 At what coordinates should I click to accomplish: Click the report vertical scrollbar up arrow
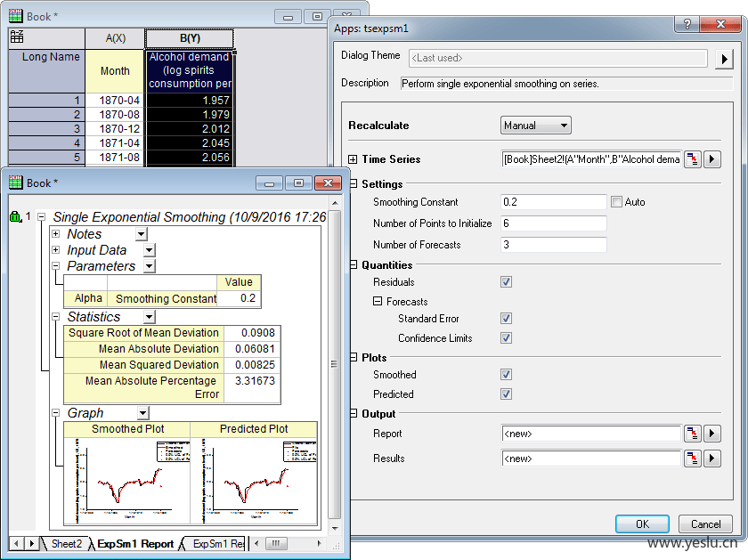click(335, 203)
